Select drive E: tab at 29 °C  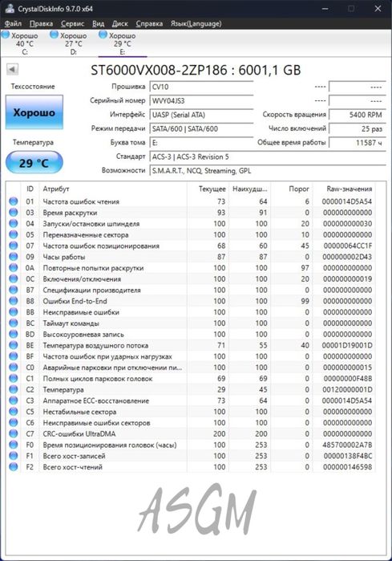pos(122,43)
